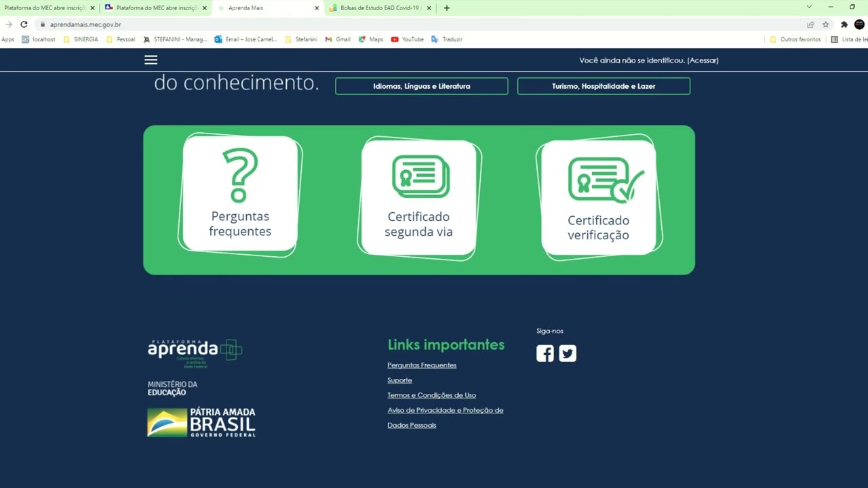Click the Links importantes heading
This screenshot has width=868, height=488.
(x=446, y=344)
